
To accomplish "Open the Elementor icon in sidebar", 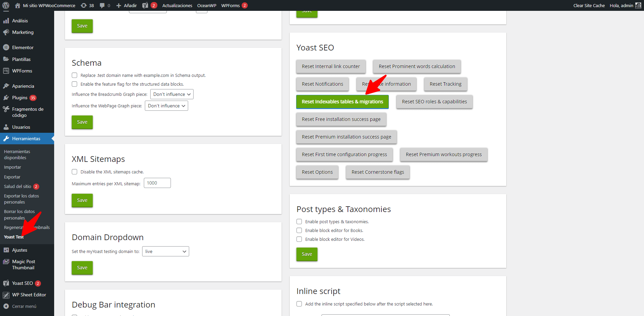I will coord(6,47).
